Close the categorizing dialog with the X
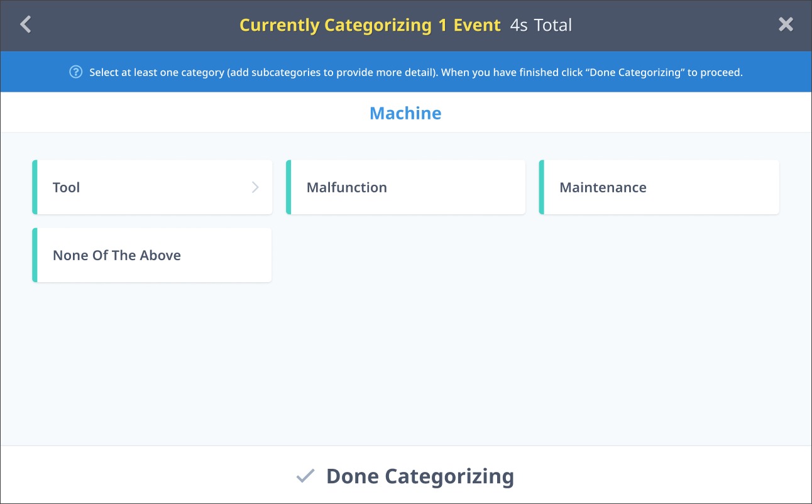The width and height of the screenshot is (812, 504). (786, 25)
